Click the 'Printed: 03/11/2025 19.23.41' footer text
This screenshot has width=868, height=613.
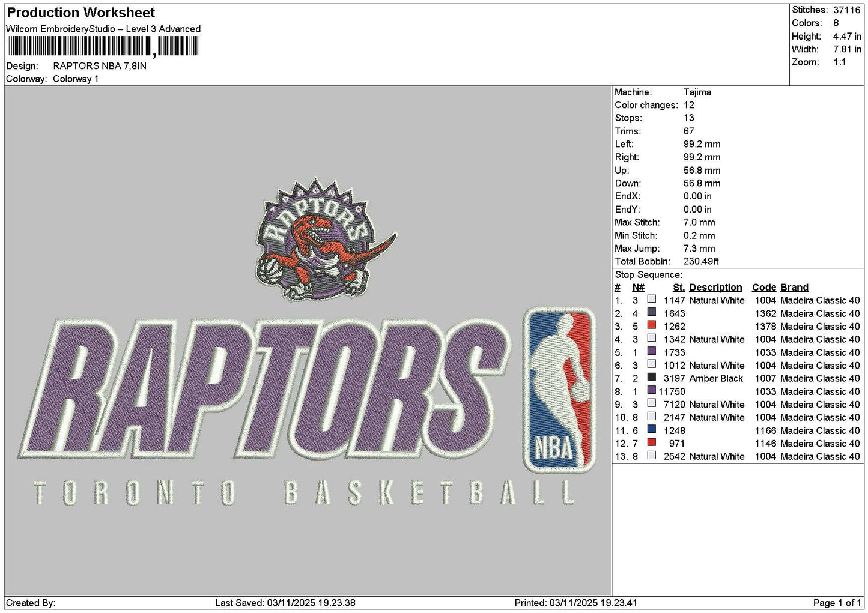click(576, 603)
